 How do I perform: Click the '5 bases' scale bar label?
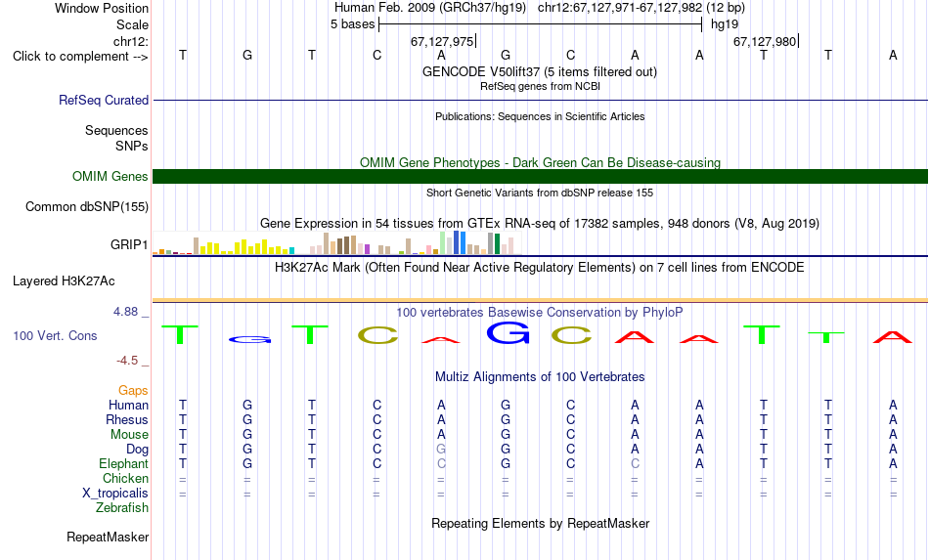352,24
